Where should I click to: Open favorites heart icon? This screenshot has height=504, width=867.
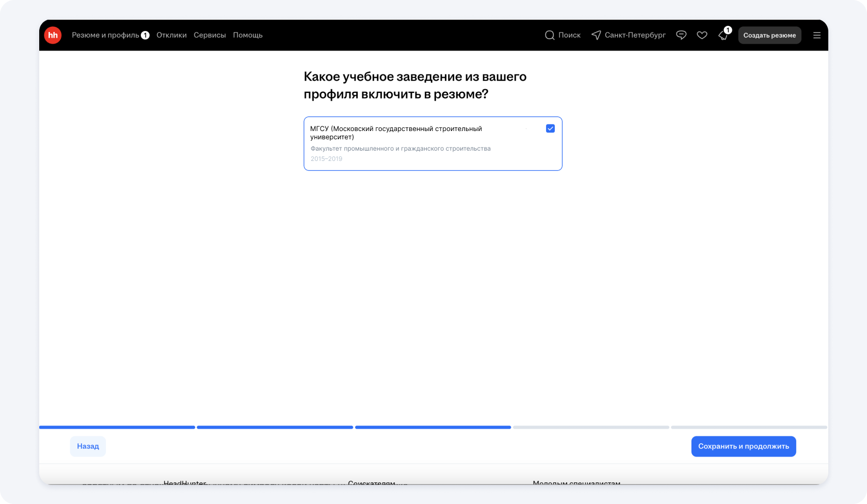[x=702, y=35]
